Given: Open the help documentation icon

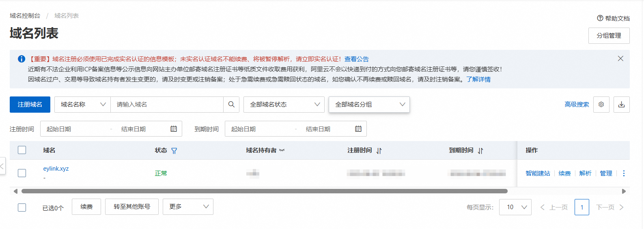Looking at the screenshot, I should tap(600, 18).
